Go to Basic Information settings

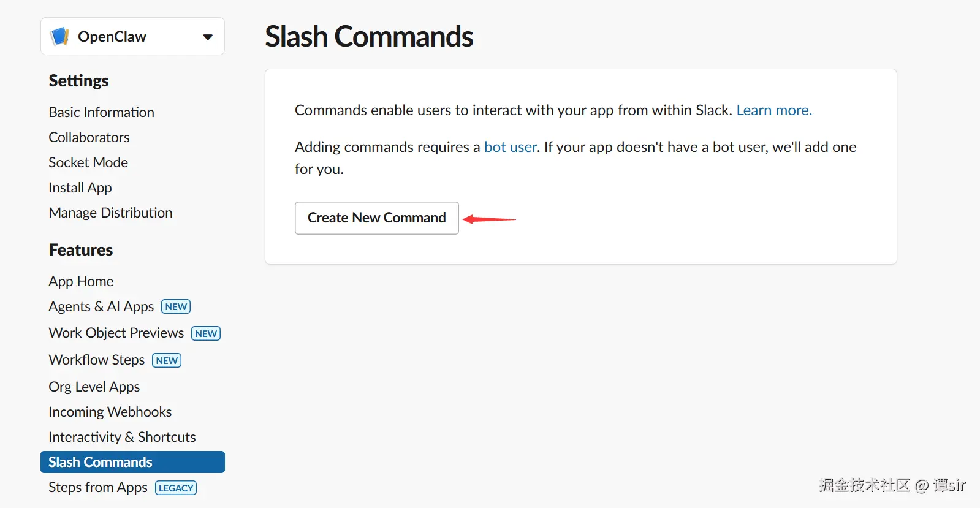pyautogui.click(x=101, y=112)
